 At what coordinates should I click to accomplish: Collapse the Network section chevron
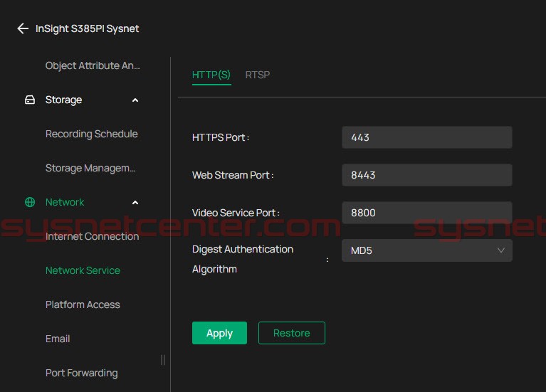[135, 203]
